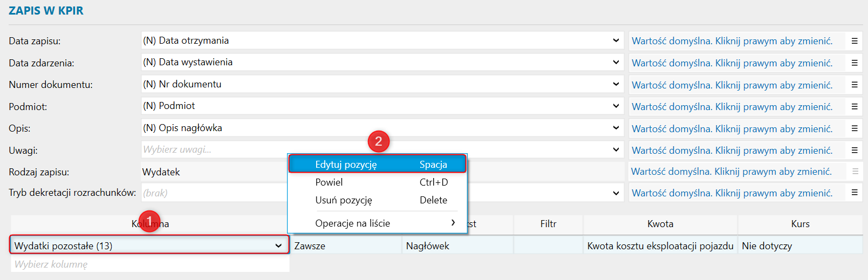The height and width of the screenshot is (280, 868).
Task: Open the hamburger menu for Data zdarzenia
Action: pos(855,63)
